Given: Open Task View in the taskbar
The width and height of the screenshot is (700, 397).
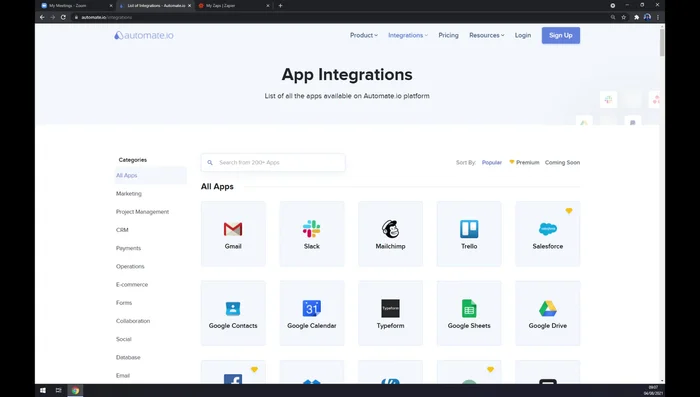Looking at the screenshot, I should [58, 390].
